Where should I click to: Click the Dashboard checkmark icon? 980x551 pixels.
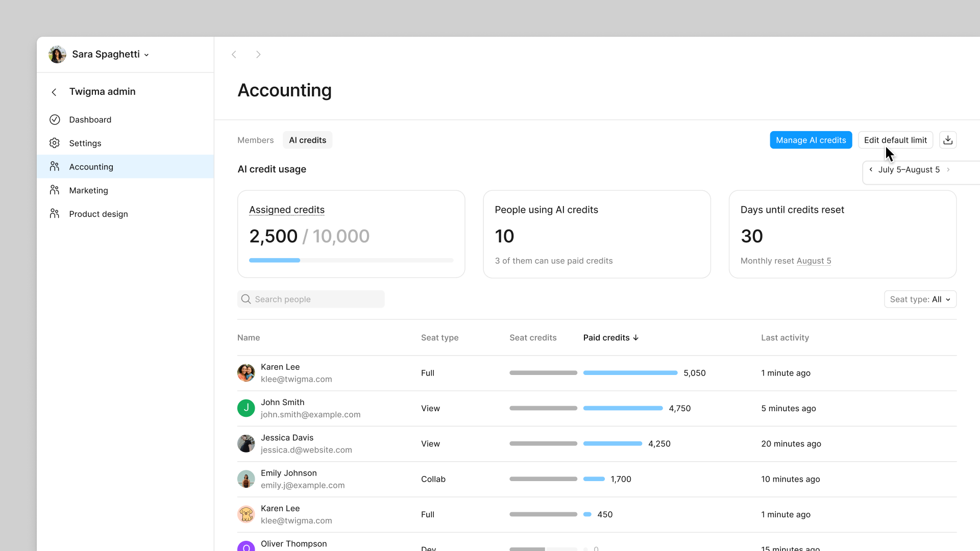[55, 119]
